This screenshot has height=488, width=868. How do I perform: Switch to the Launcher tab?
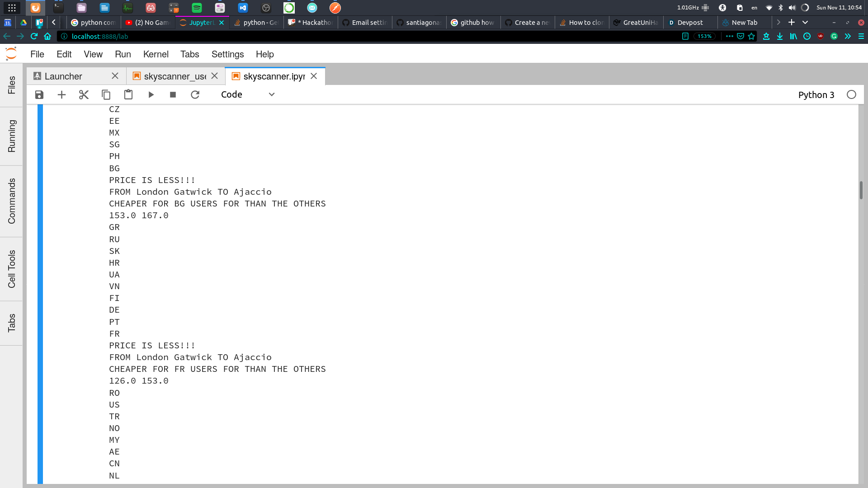click(x=63, y=76)
